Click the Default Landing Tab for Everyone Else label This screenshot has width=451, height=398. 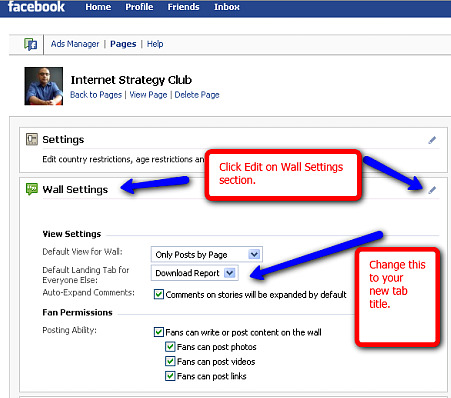tap(86, 275)
